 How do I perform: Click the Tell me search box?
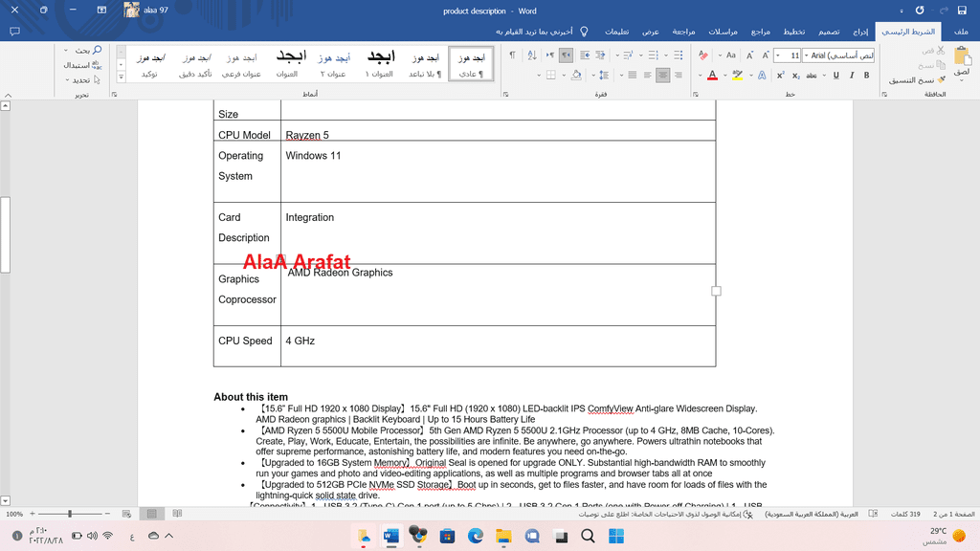pos(542,32)
